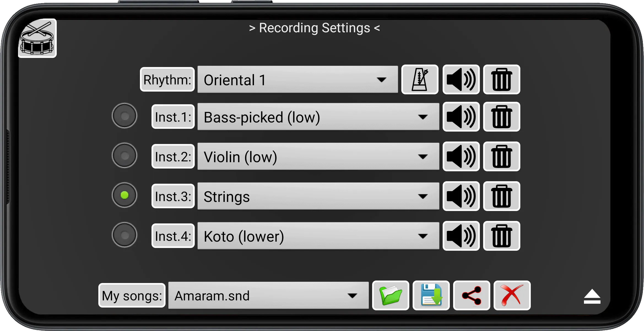Screen dimensions: 644x331
Task: Click the Rhythm volume speaker icon
Action: [x=461, y=80]
